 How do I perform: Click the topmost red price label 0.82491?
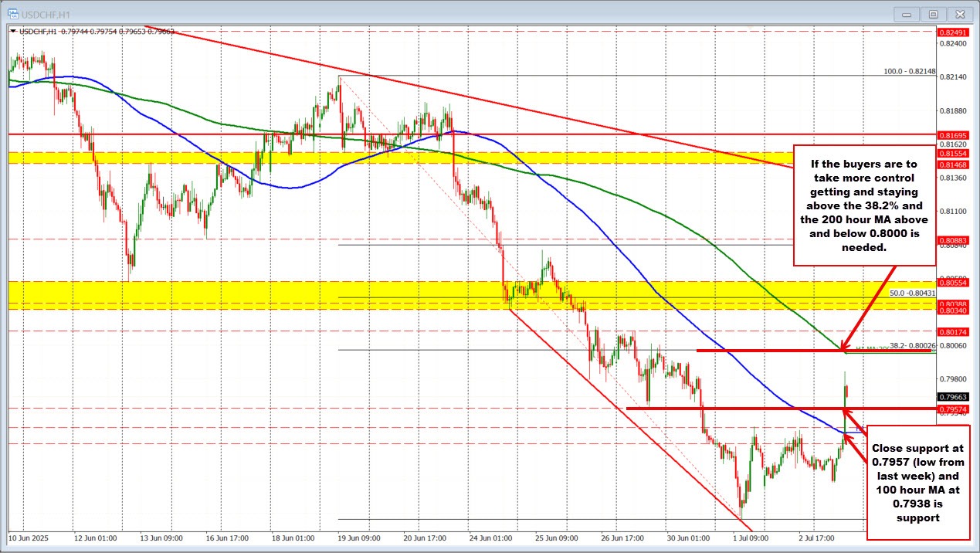tap(953, 33)
